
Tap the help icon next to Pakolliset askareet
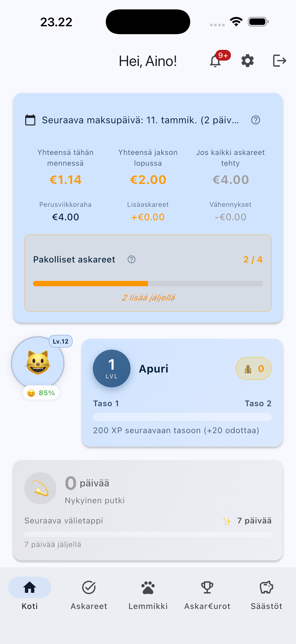pos(132,260)
